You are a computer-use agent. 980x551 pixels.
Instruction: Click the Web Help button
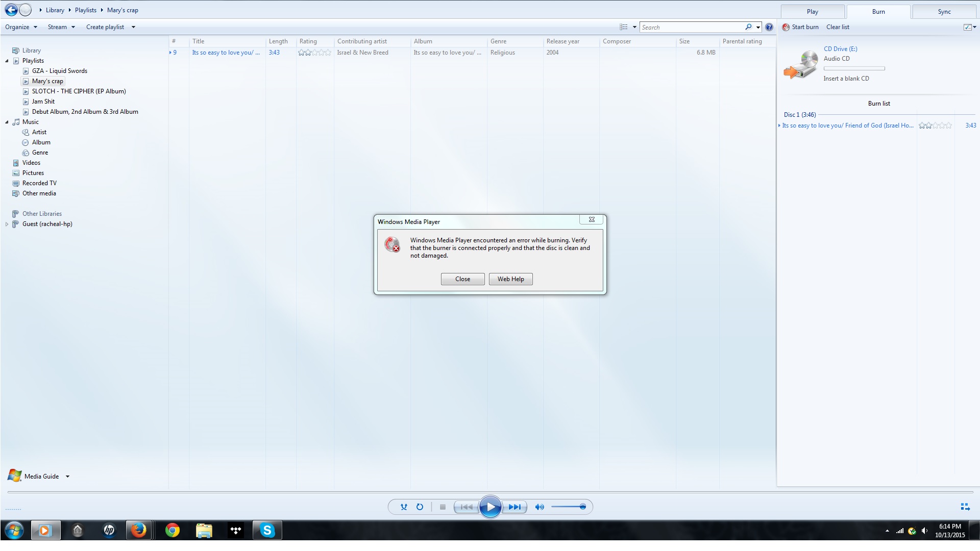pos(510,279)
